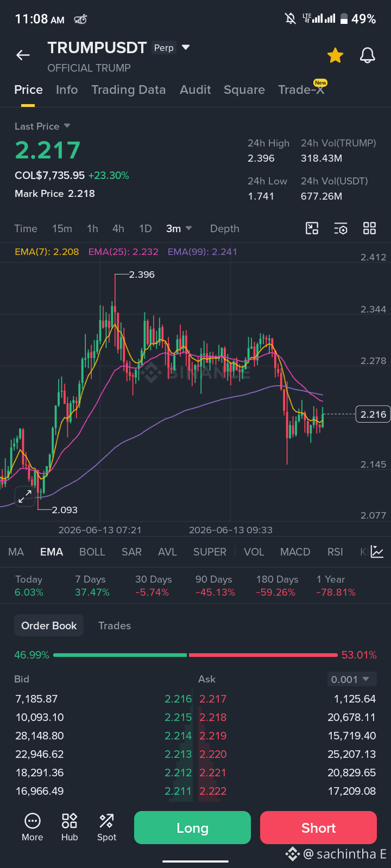
Task: Toggle the favorite star icon
Action: (335, 55)
